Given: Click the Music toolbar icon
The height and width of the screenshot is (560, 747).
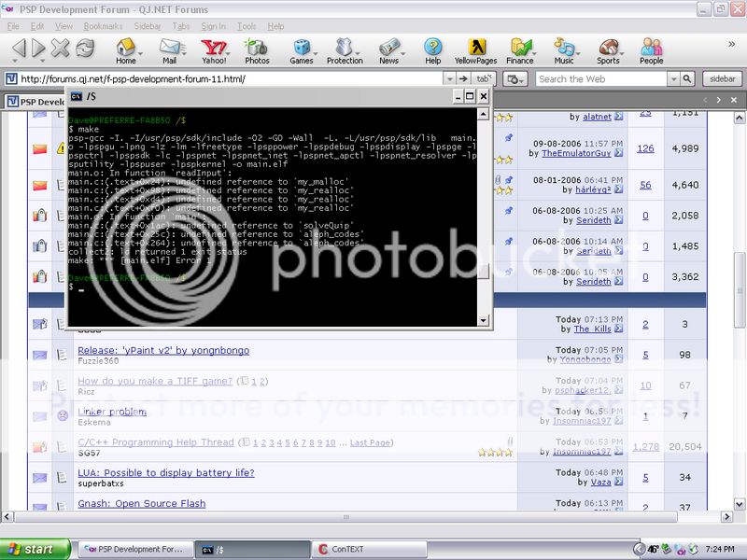Looking at the screenshot, I should coord(564,49).
